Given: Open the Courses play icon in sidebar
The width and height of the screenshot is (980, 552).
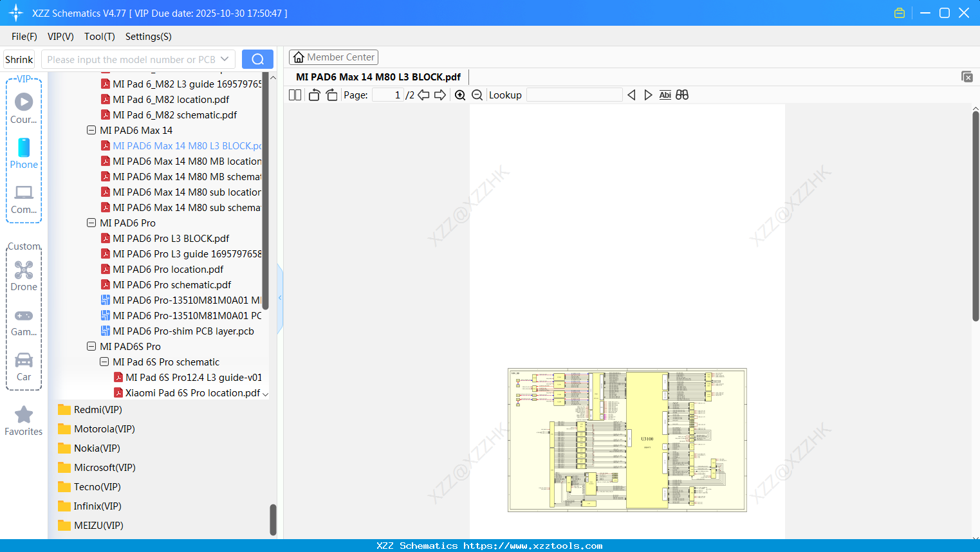Looking at the screenshot, I should 24,102.
